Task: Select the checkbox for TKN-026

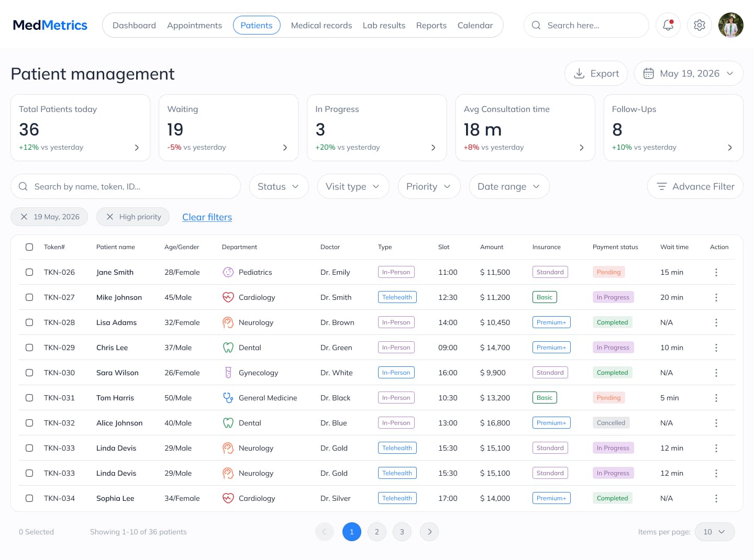Action: (x=29, y=272)
